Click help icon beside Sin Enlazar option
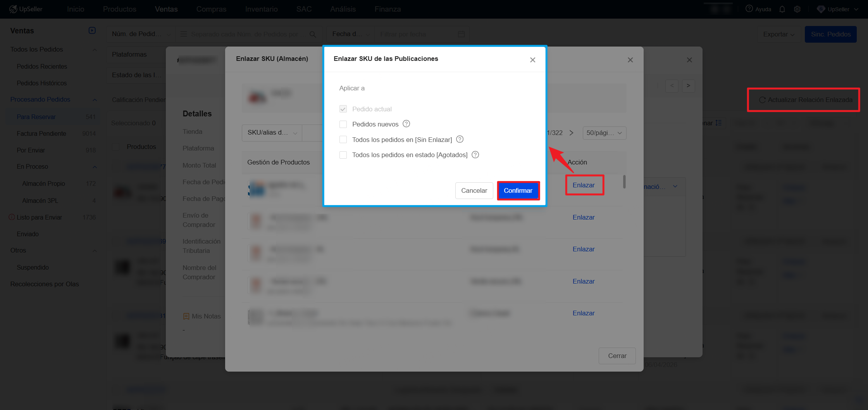 click(x=460, y=140)
